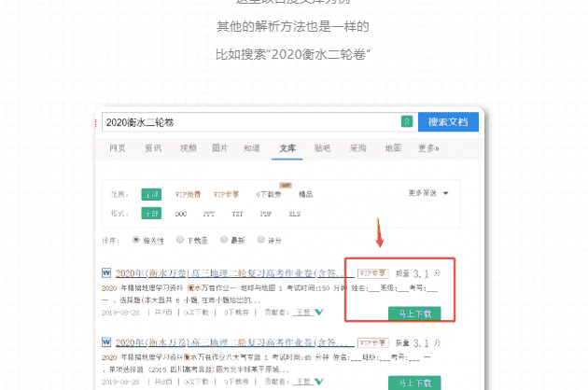
Task: Select the 下载量 sort radio button
Action: click(180, 240)
